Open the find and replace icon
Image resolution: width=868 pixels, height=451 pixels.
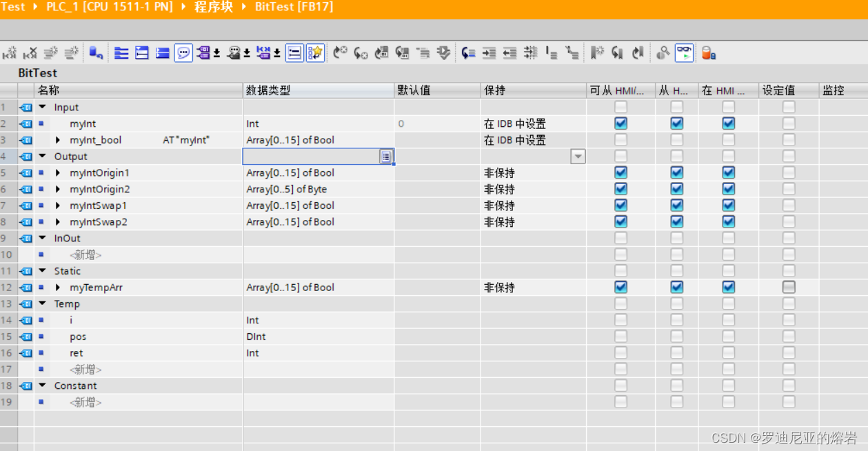[663, 53]
